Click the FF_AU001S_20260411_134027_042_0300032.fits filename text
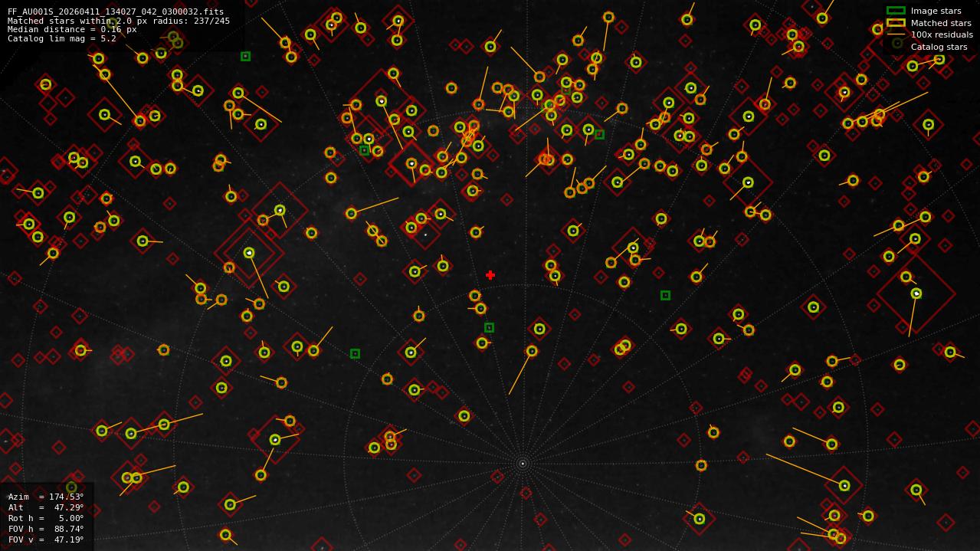The height and width of the screenshot is (551, 980). (116, 11)
